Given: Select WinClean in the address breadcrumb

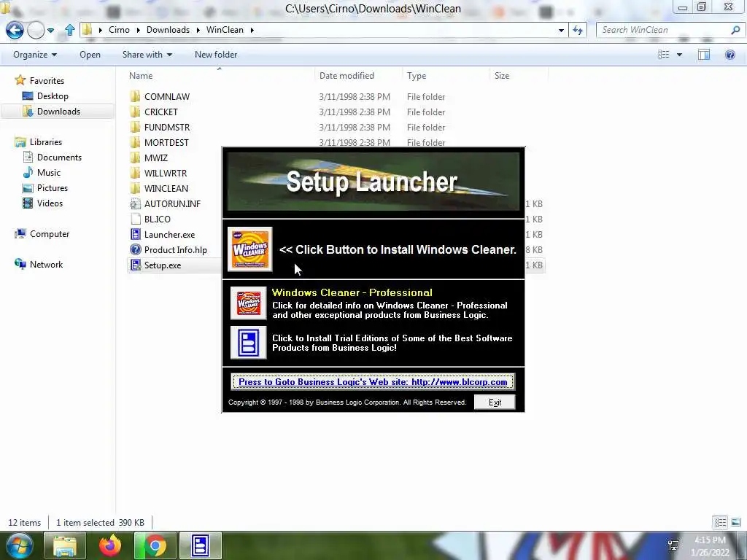Looking at the screenshot, I should click(x=225, y=30).
